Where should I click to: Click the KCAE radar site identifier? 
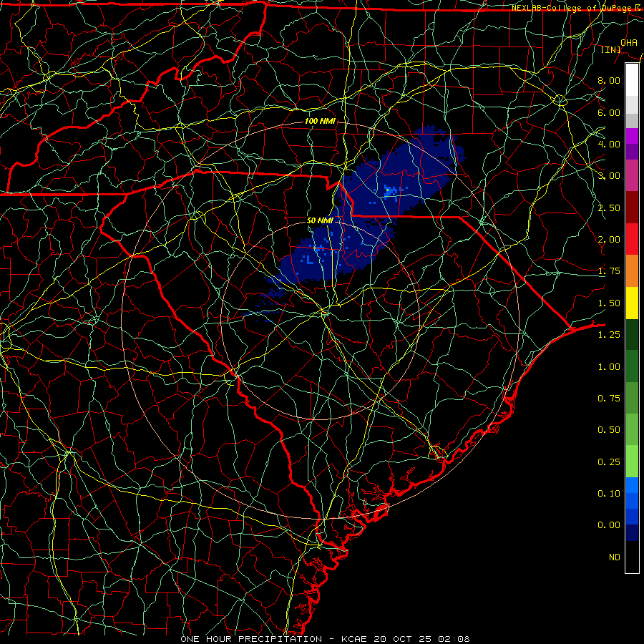tap(355, 639)
